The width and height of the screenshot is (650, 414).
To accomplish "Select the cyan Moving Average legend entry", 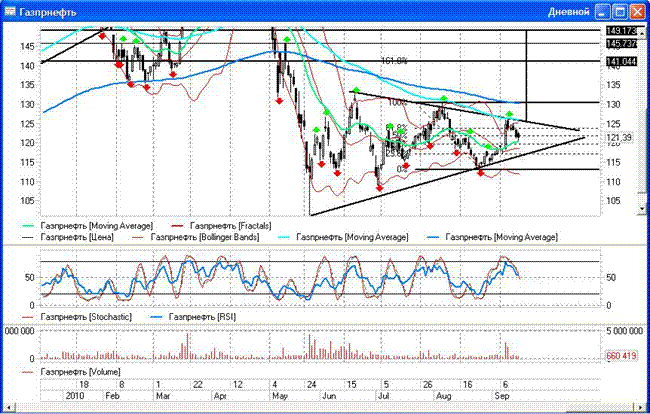I will (342, 237).
